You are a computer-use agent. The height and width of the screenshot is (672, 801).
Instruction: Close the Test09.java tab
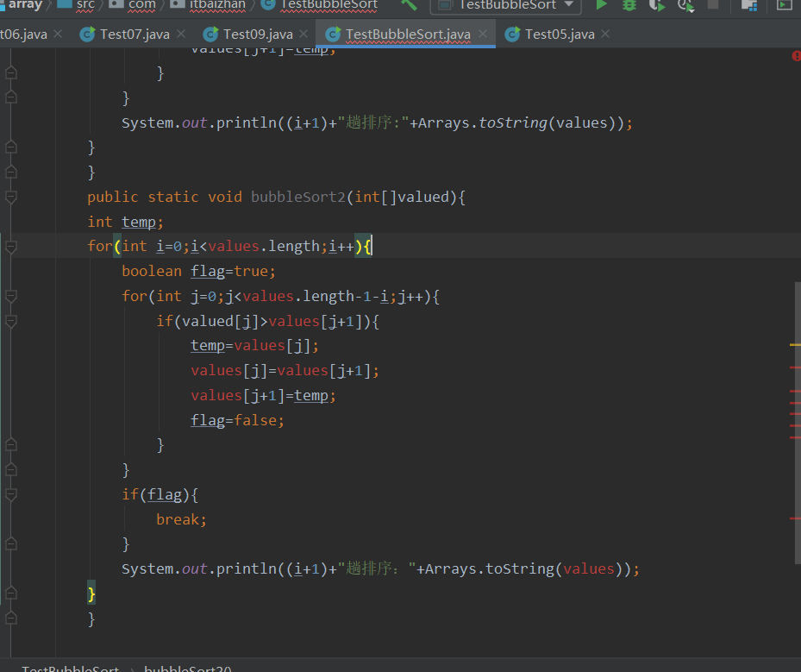(x=304, y=34)
